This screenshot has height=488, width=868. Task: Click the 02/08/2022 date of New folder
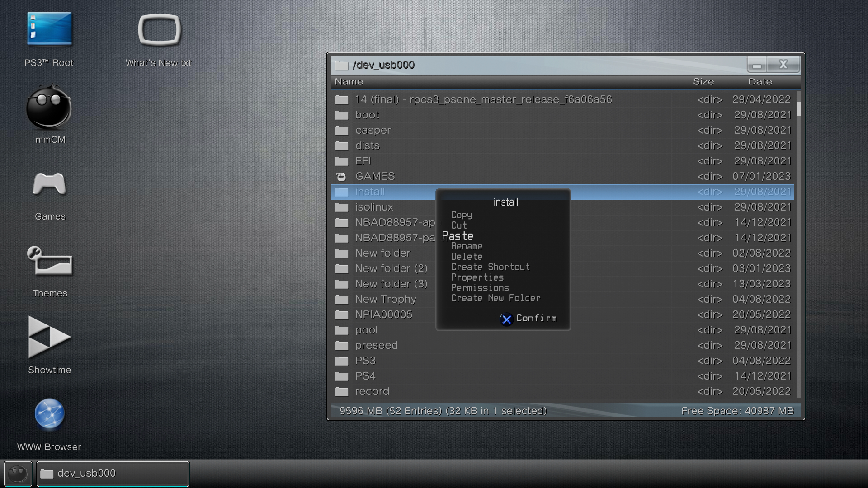click(x=762, y=253)
